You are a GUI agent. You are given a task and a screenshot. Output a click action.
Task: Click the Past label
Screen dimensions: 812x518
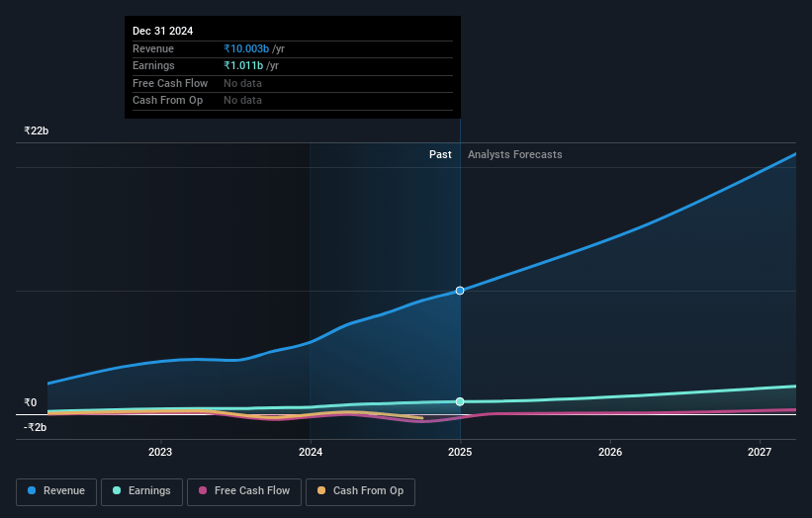(x=440, y=154)
